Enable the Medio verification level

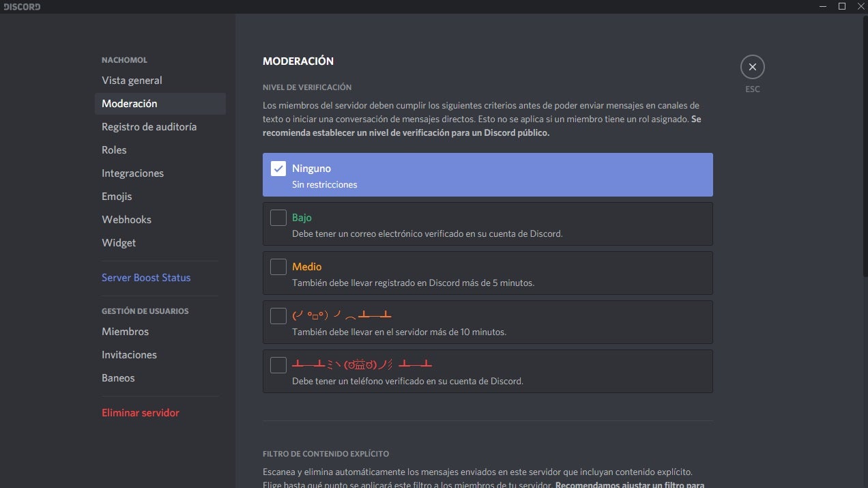(278, 266)
